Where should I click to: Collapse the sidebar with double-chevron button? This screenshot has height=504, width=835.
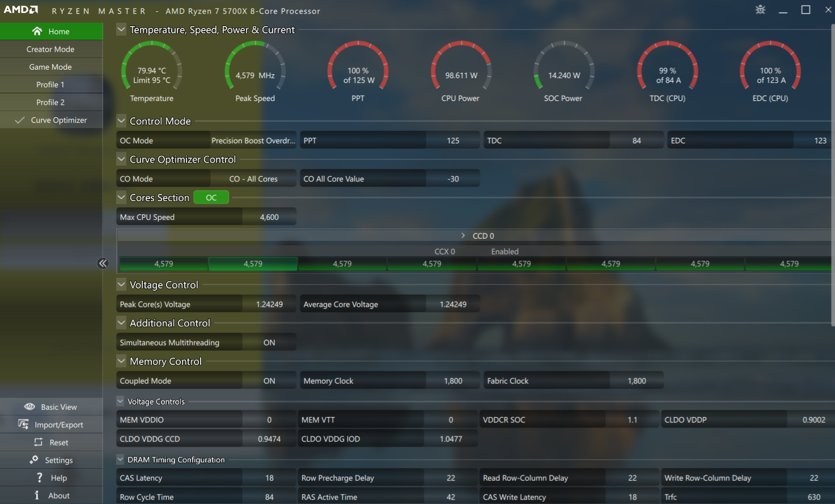(103, 263)
